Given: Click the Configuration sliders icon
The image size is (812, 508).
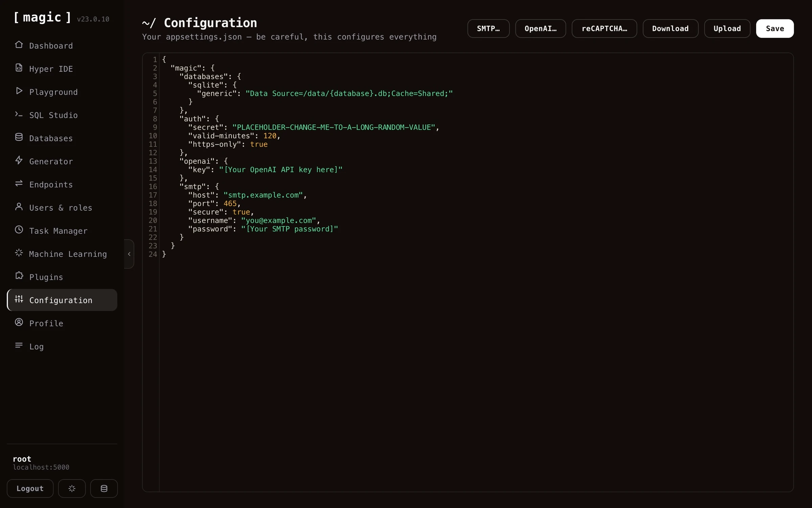Looking at the screenshot, I should pos(19,299).
